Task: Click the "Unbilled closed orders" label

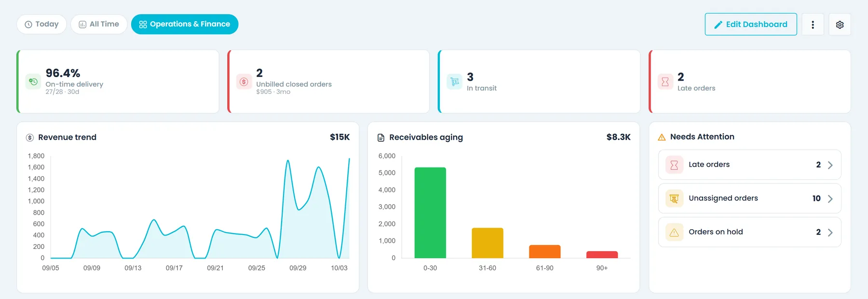Action: [294, 84]
